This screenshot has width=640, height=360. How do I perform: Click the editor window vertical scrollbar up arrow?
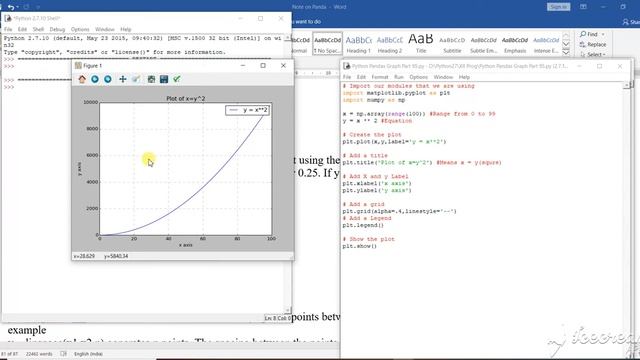click(627, 85)
